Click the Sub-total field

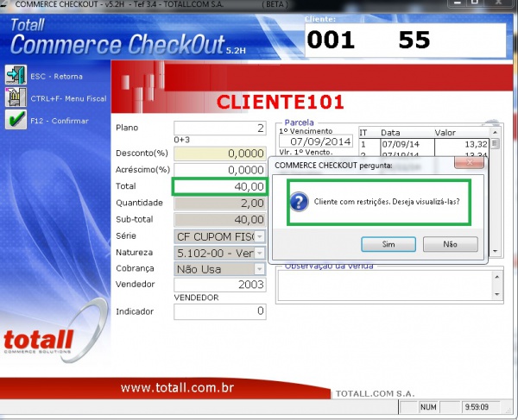[x=220, y=220]
